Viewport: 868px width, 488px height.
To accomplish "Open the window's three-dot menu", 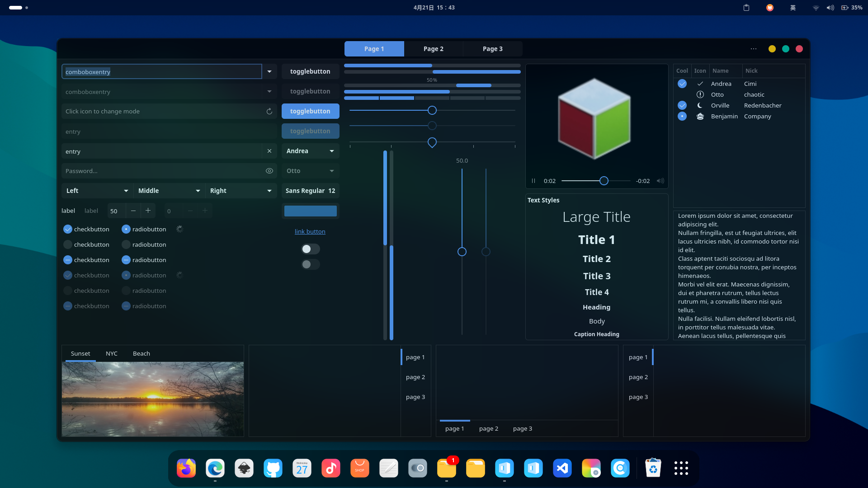I will click(x=754, y=49).
